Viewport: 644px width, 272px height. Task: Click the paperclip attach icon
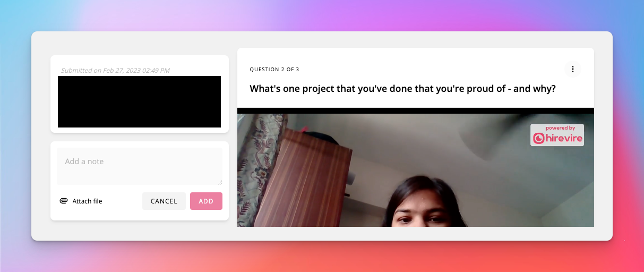coord(64,201)
